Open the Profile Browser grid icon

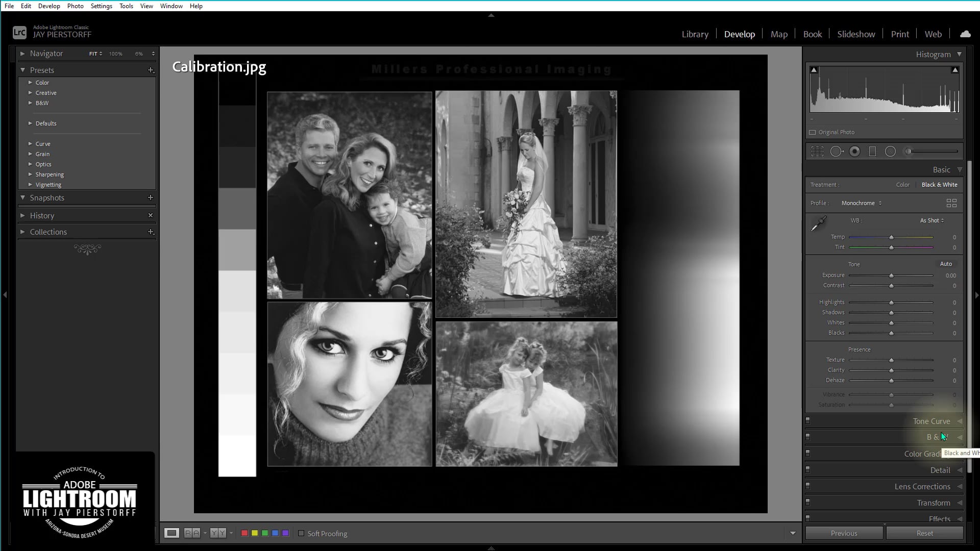pyautogui.click(x=951, y=203)
